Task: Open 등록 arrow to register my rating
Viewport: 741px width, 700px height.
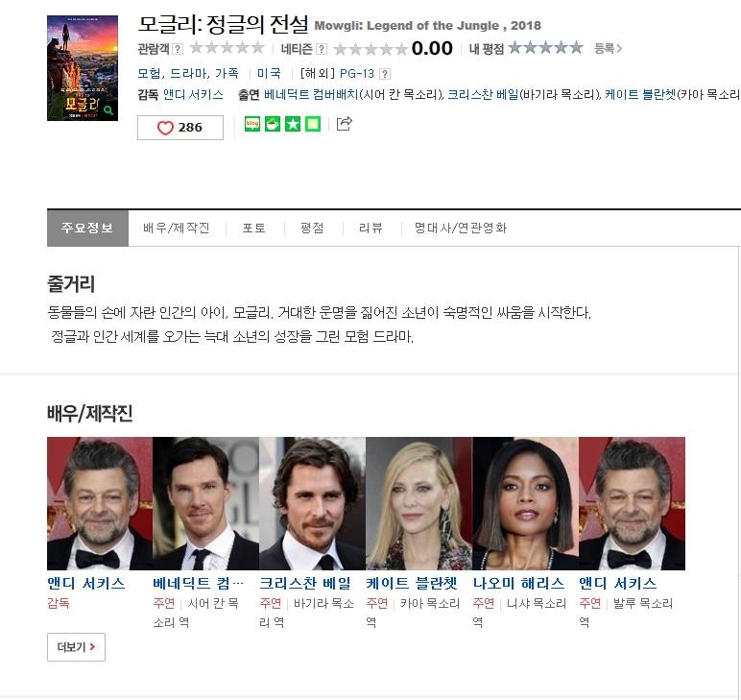Action: click(609, 49)
